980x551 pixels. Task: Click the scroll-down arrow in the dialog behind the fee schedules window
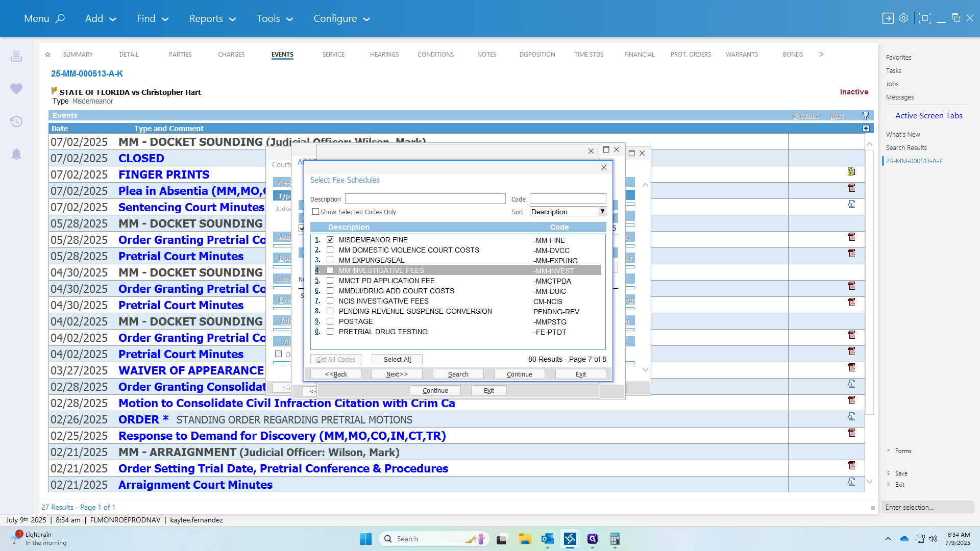[x=645, y=370]
